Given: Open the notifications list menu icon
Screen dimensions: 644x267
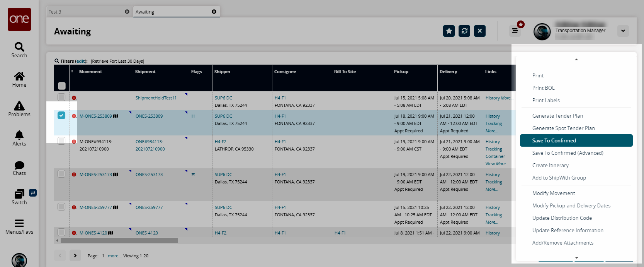Looking at the screenshot, I should pos(515,31).
